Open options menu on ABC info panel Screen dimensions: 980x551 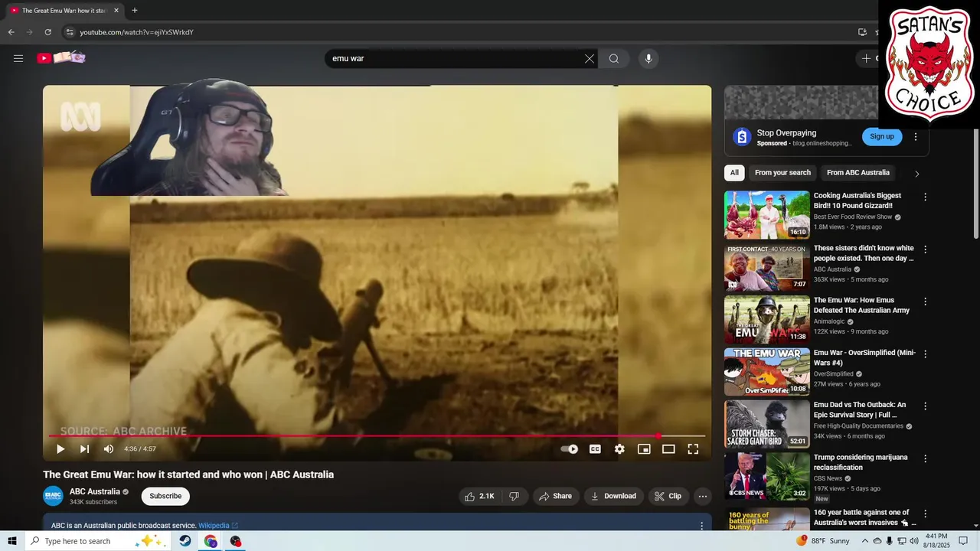[701, 526]
